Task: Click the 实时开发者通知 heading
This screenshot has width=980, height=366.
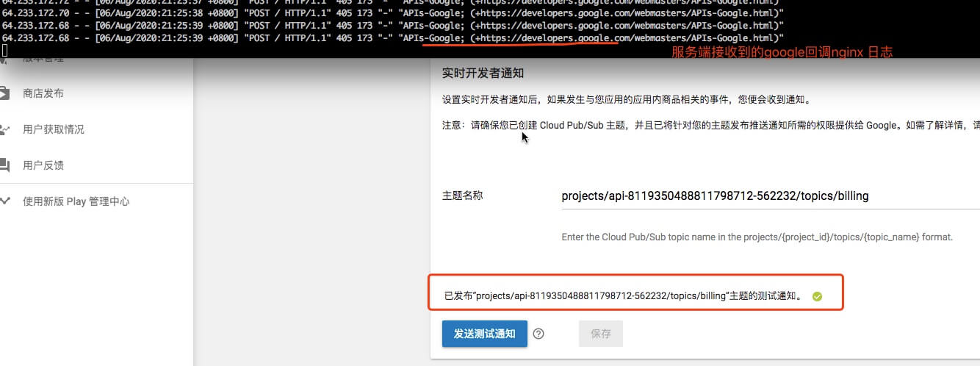Action: 483,73
